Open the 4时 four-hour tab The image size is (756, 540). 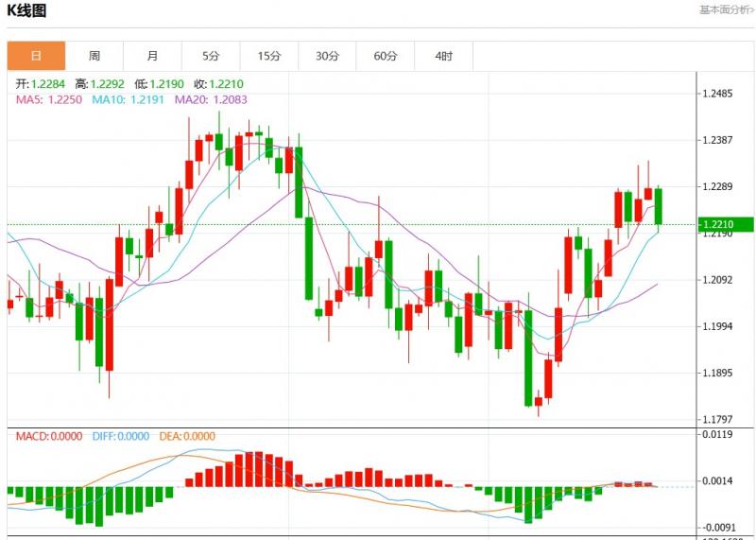(x=443, y=56)
